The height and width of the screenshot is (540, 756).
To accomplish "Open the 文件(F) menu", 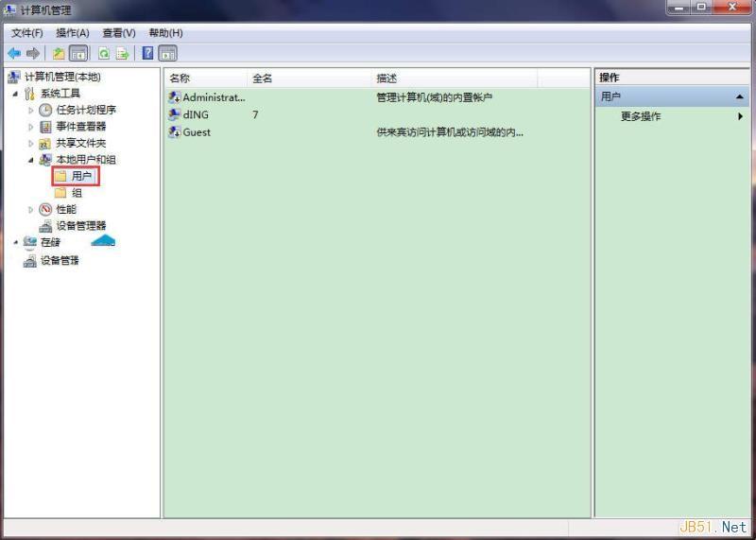I will 27,33.
